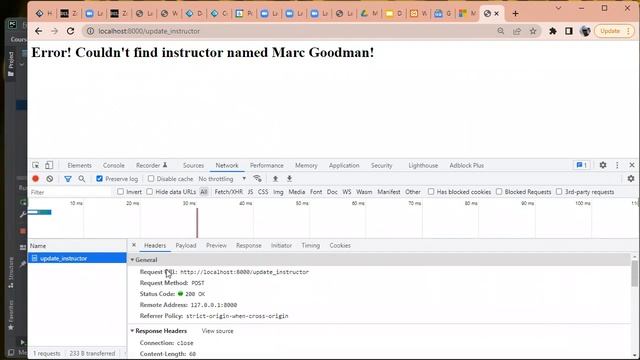
Task: Import a HAR file with the upload arrow
Action: [276, 179]
